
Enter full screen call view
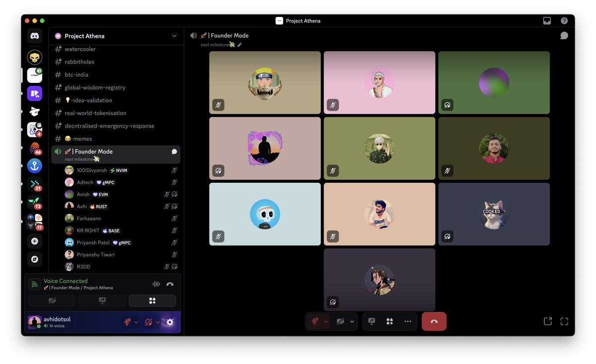point(564,321)
